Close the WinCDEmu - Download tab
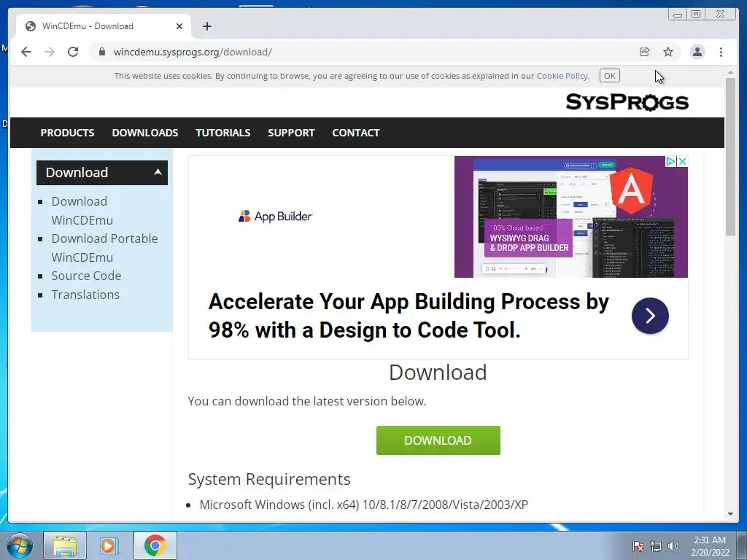Viewport: 747px width, 560px height. point(179,26)
